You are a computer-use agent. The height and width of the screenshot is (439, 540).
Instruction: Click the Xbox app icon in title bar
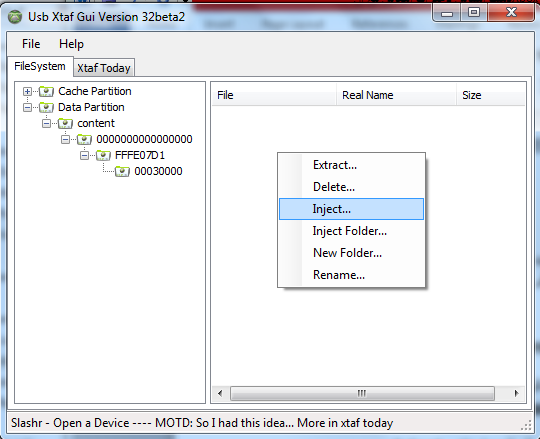(15, 17)
